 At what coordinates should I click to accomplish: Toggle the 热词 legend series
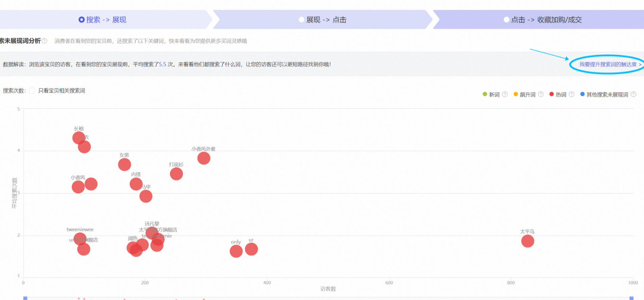tap(558, 95)
